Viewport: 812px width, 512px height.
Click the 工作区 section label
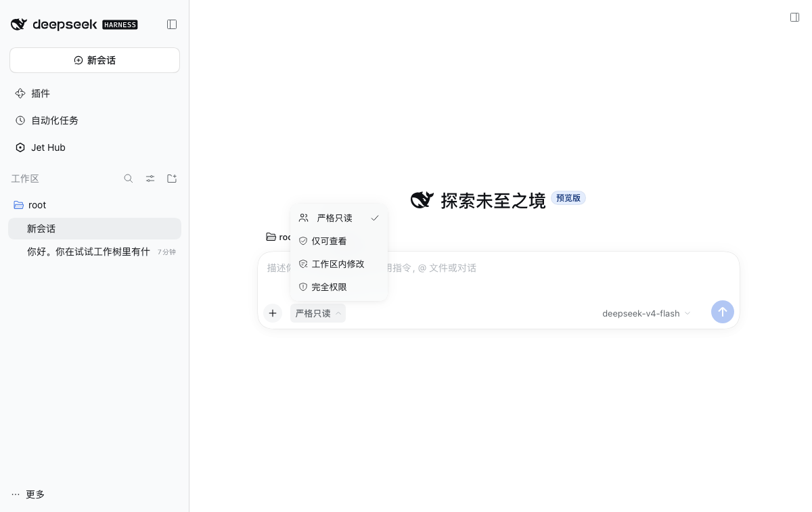pyautogui.click(x=25, y=179)
